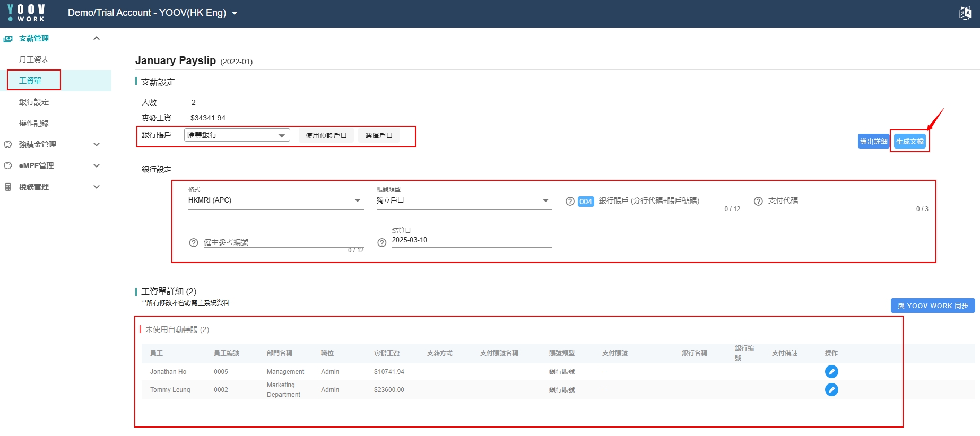Open 銀行設定 in the sidebar
Image resolution: width=980 pixels, height=436 pixels.
34,102
